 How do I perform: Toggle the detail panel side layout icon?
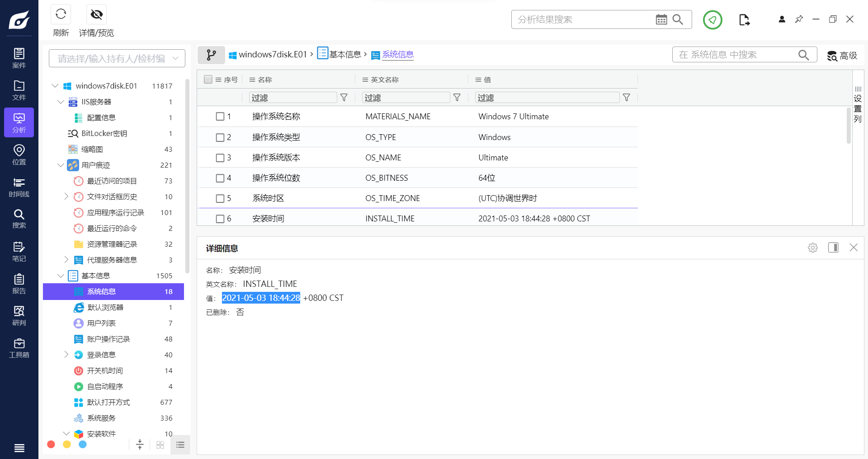833,247
